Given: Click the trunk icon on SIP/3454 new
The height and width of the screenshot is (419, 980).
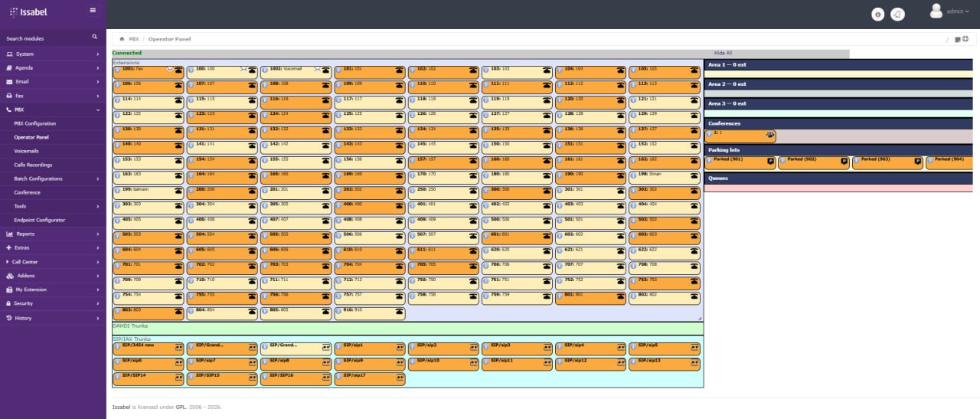Looking at the screenshot, I should 178,347.
